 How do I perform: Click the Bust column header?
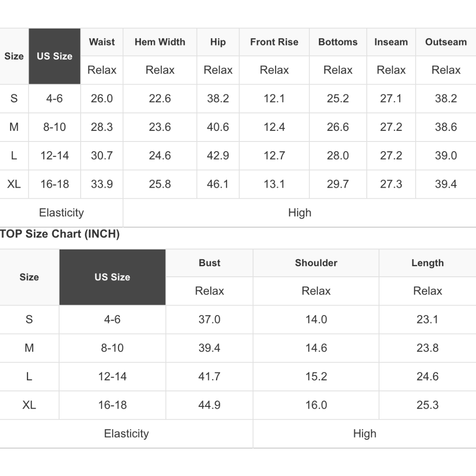209,263
